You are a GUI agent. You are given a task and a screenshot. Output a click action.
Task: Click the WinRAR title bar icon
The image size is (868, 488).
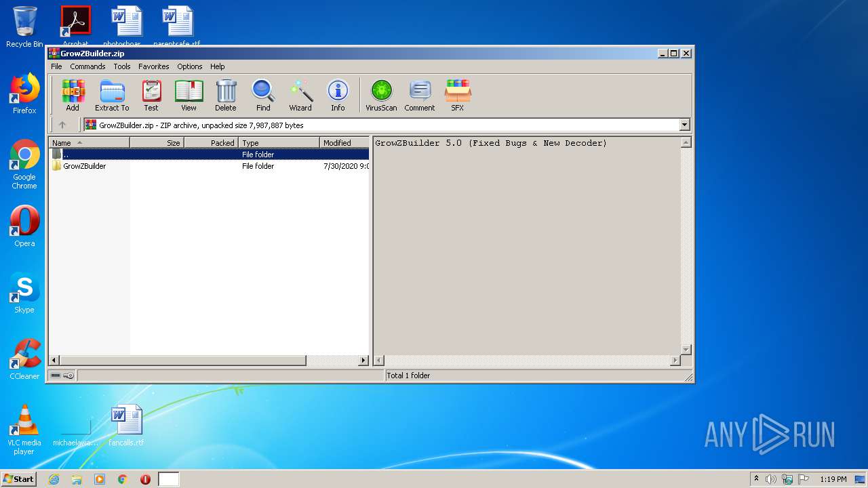point(54,53)
